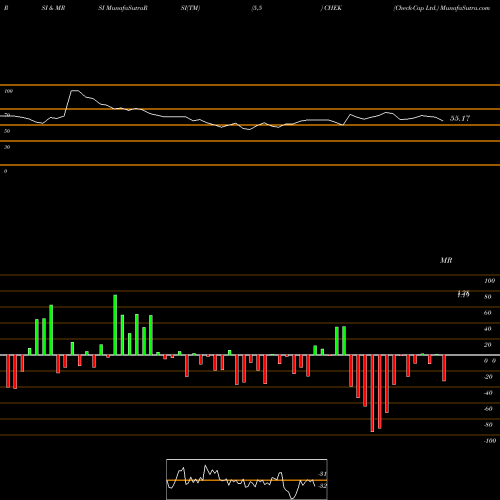Click the 80 label on MR axis

[488, 297]
